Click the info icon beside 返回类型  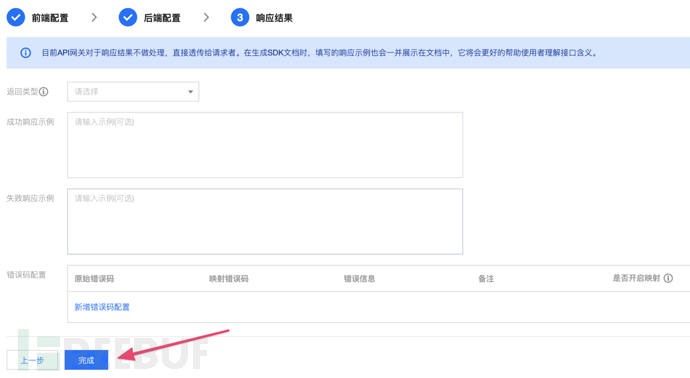(44, 92)
